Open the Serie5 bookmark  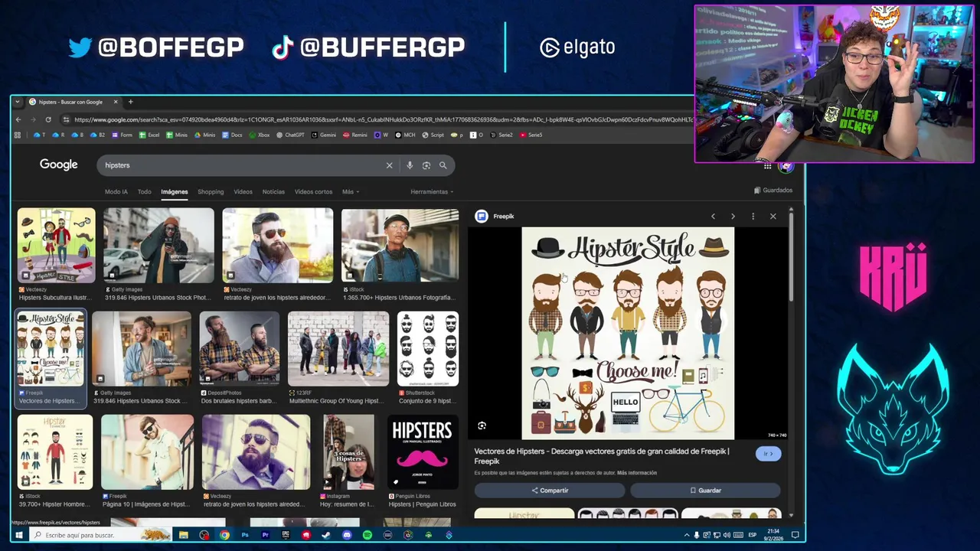click(531, 135)
